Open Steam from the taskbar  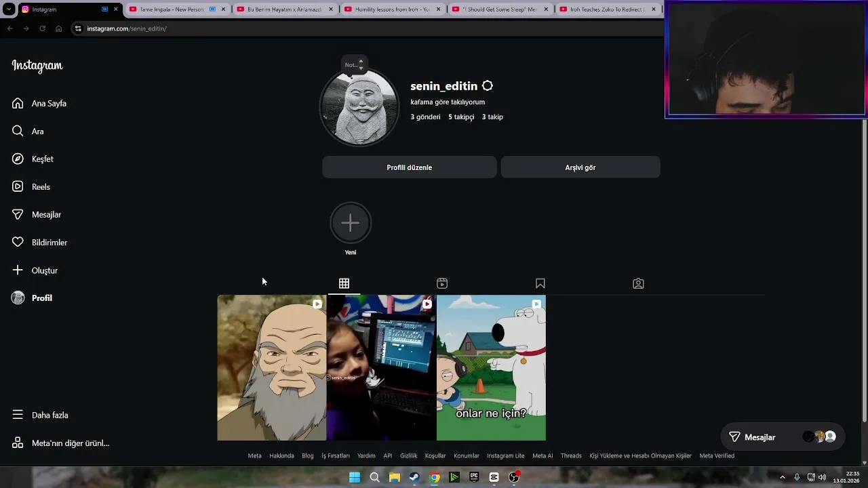(414, 477)
